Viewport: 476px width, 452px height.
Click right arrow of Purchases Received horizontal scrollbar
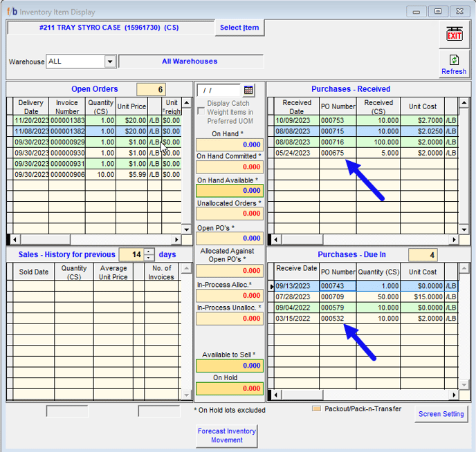(454, 240)
